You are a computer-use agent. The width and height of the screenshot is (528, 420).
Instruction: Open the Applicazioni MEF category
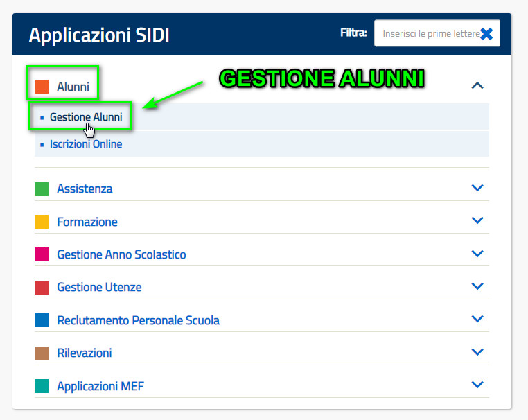[100, 386]
